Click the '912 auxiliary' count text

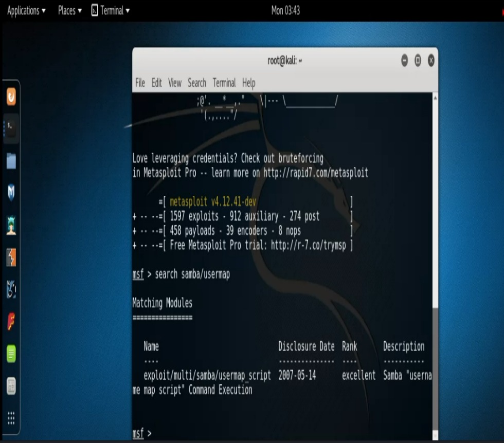tap(254, 216)
